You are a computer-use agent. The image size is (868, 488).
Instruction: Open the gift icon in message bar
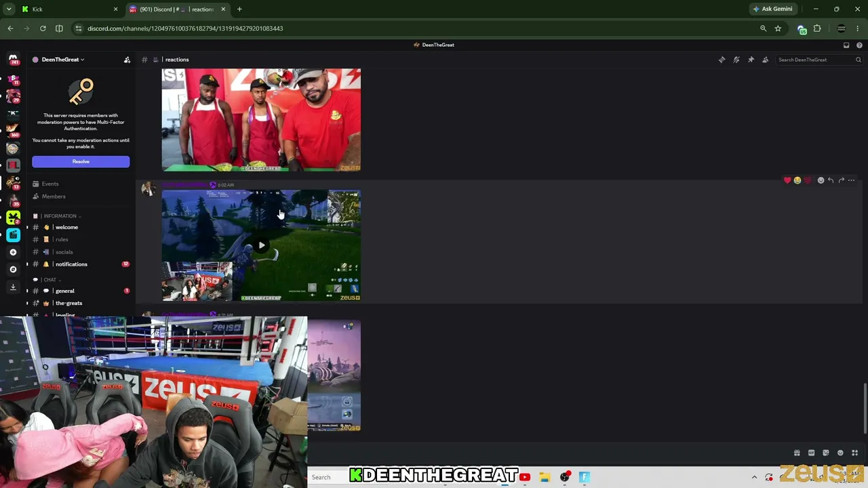click(x=797, y=453)
